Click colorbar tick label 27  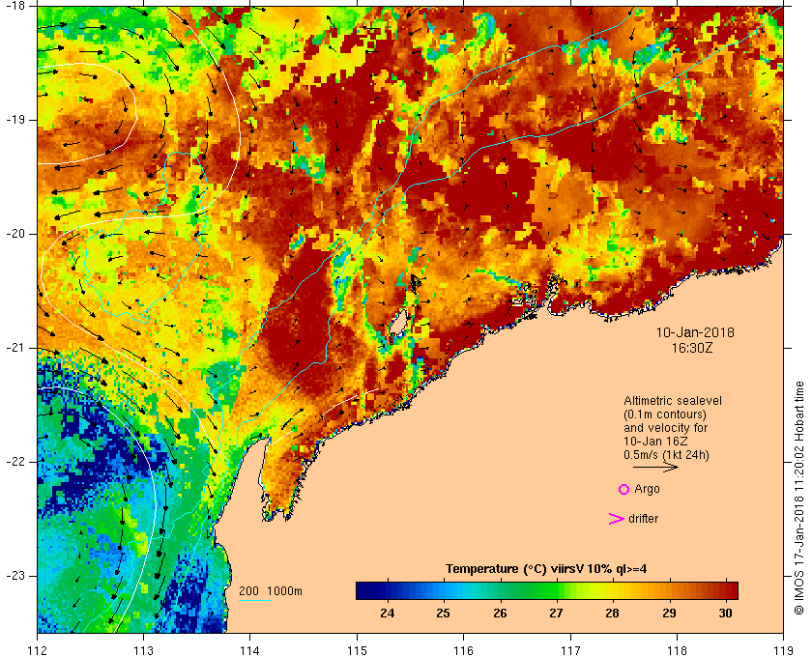click(x=556, y=613)
